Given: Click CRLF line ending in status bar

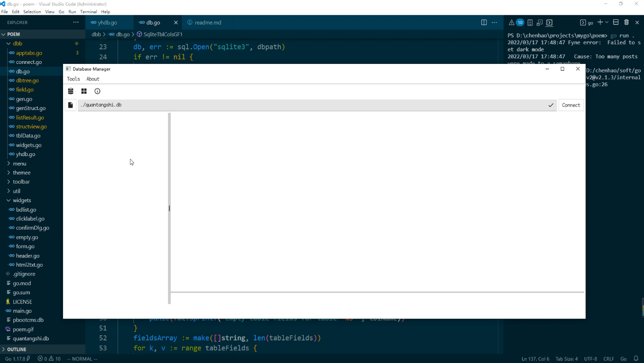Looking at the screenshot, I should [609, 359].
